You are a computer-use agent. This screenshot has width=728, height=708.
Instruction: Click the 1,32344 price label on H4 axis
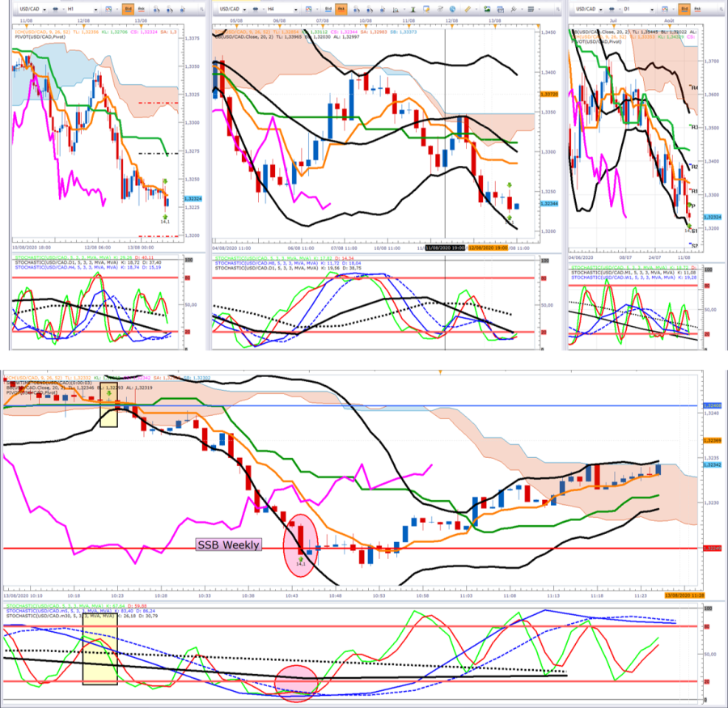(549, 203)
